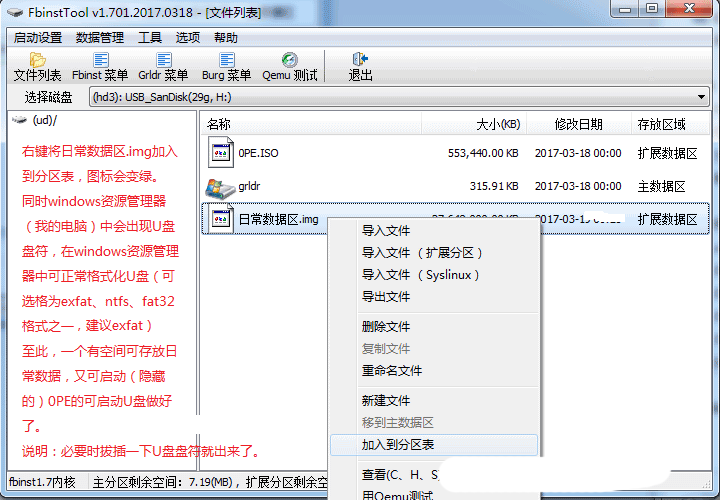Maximize the FbinstTool window
Image resolution: width=720 pixels, height=500 pixels.
point(652,8)
